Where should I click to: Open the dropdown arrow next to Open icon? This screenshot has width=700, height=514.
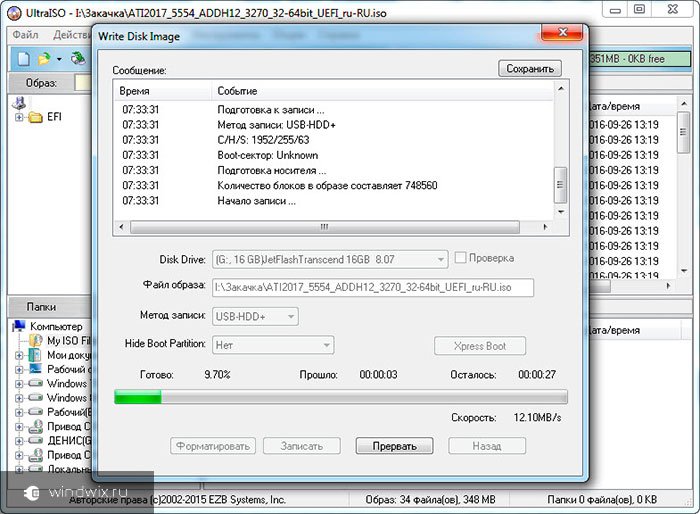(x=59, y=59)
